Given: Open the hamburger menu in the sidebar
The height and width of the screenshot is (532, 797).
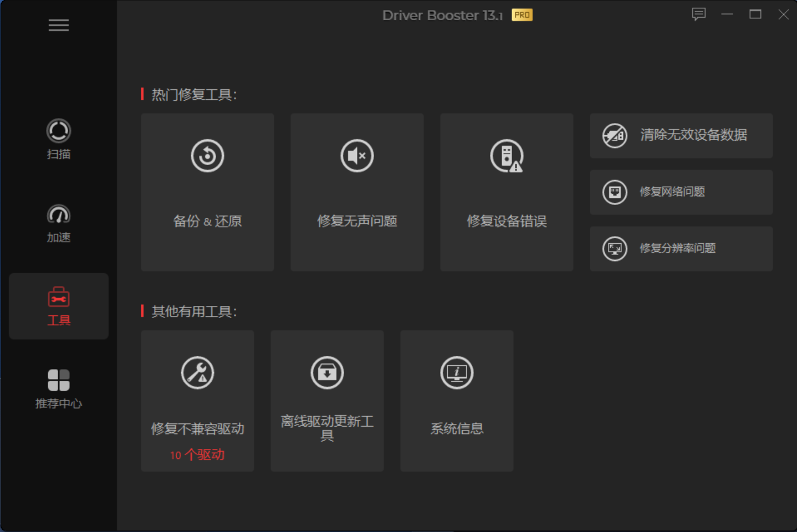Looking at the screenshot, I should click(x=58, y=25).
